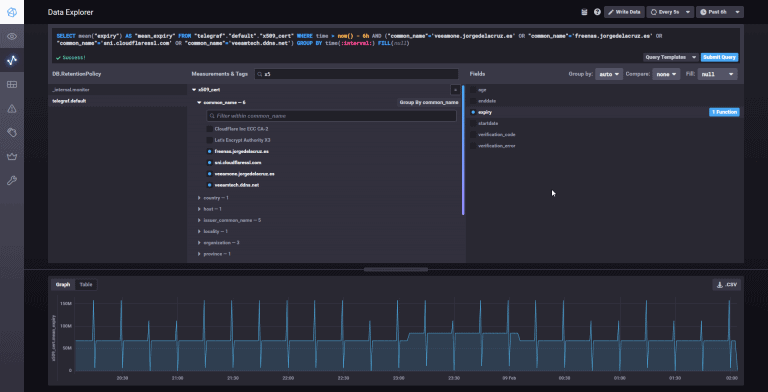Open Data Explorer pulse icon in sidebar
Viewport: 768px width, 392px height.
[12, 60]
